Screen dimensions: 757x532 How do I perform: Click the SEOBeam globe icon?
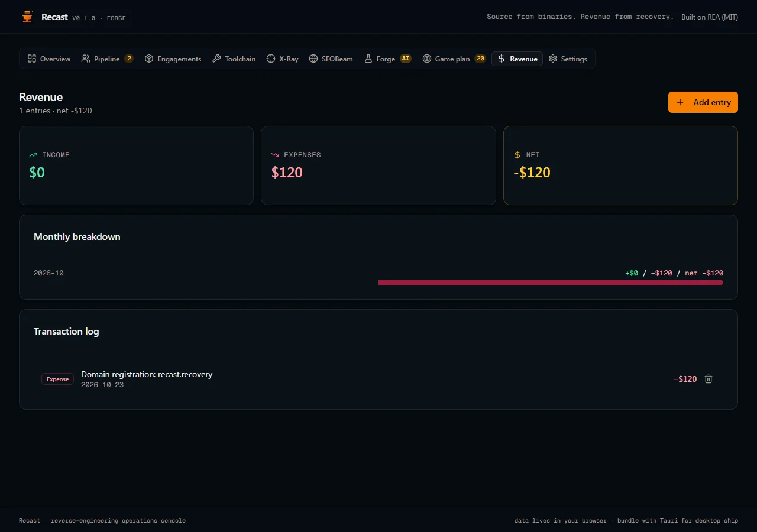(313, 59)
